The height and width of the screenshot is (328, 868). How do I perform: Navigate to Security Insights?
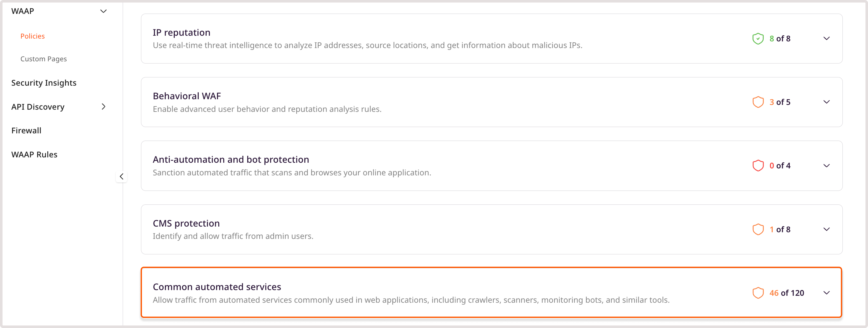44,82
